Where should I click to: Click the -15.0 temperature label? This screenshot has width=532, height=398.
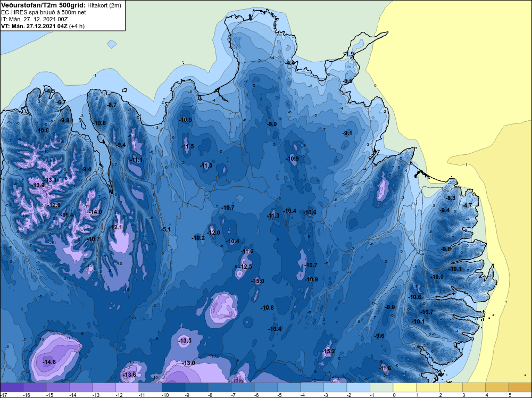(257, 281)
